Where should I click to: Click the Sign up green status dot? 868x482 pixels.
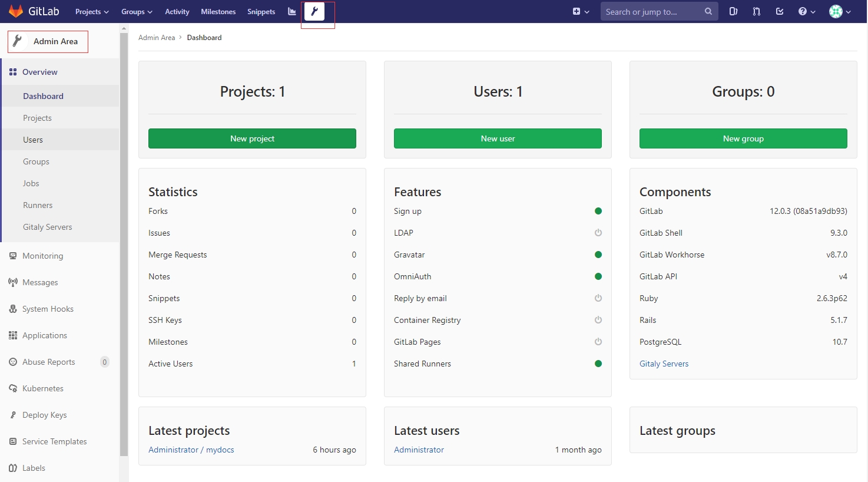tap(598, 211)
